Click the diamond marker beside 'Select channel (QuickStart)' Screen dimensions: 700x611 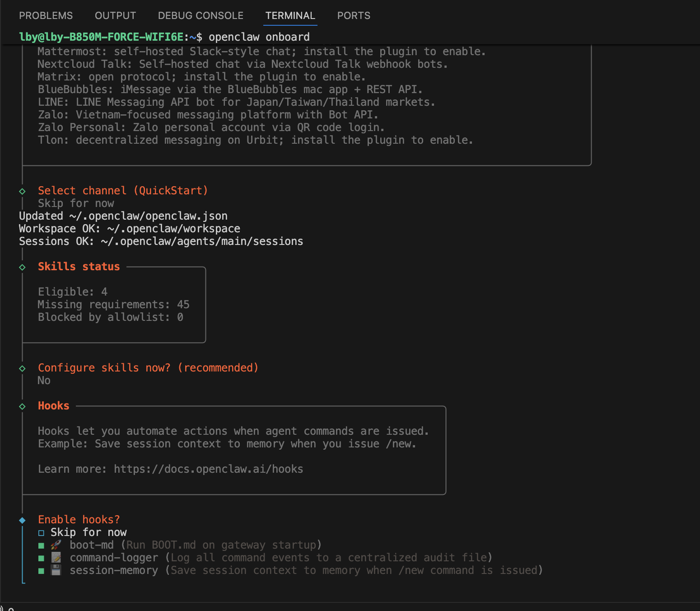(x=22, y=191)
